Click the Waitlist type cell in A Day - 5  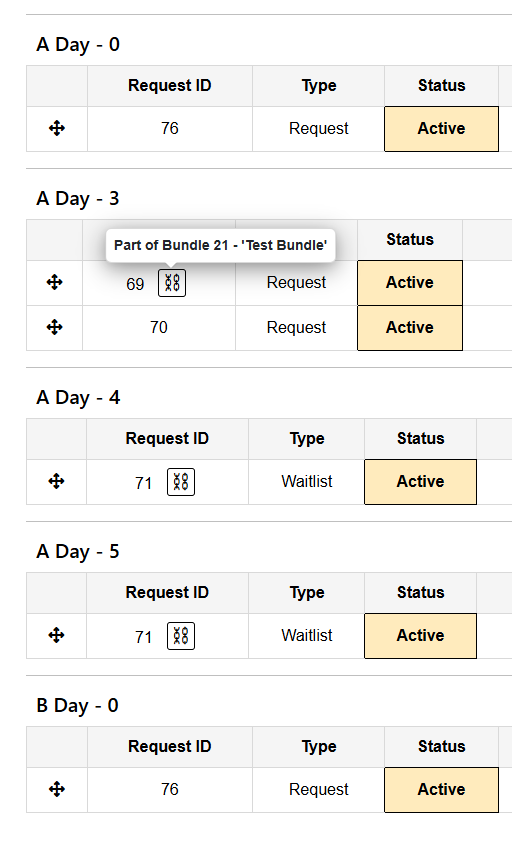pyautogui.click(x=307, y=635)
